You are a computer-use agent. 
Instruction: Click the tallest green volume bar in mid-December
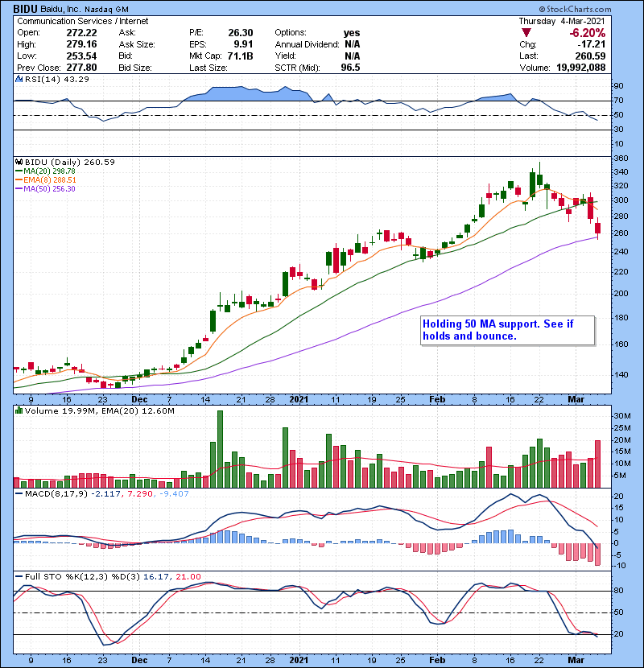pyautogui.click(x=220, y=449)
